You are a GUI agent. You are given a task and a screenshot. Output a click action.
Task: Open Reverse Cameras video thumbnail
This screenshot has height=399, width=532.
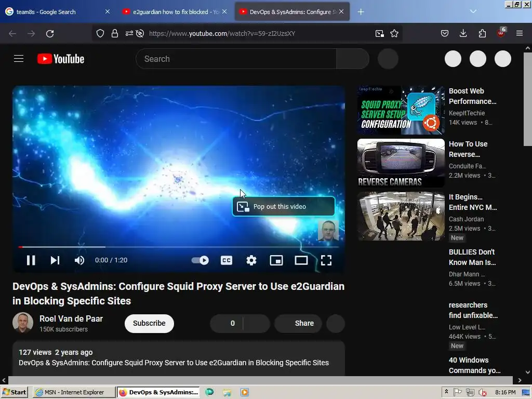[x=401, y=163]
